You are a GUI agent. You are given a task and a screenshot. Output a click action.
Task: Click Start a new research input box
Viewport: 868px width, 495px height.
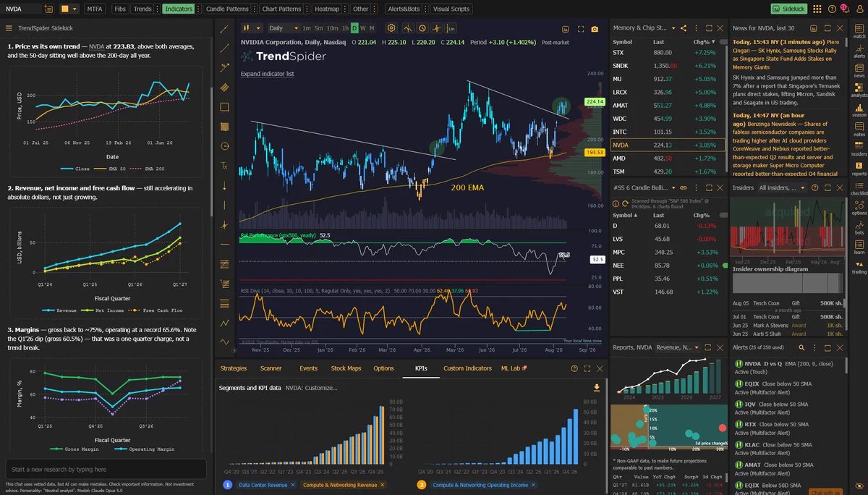[x=106, y=469]
